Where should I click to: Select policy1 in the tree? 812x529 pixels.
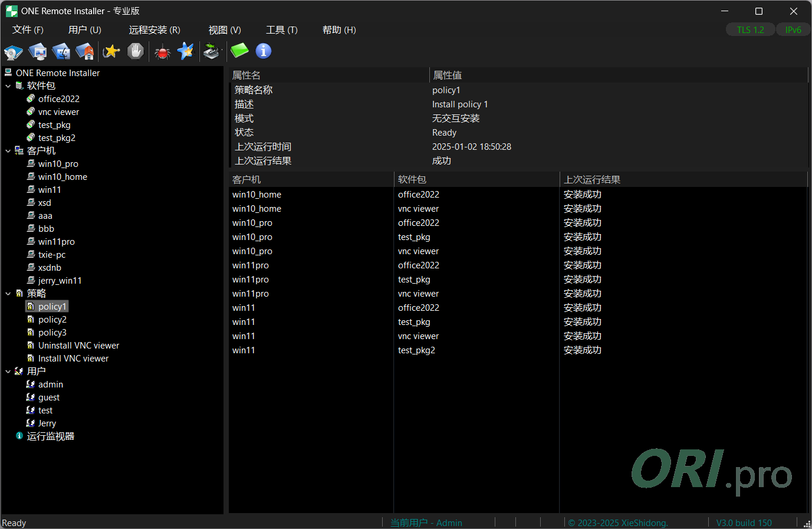tap(52, 306)
